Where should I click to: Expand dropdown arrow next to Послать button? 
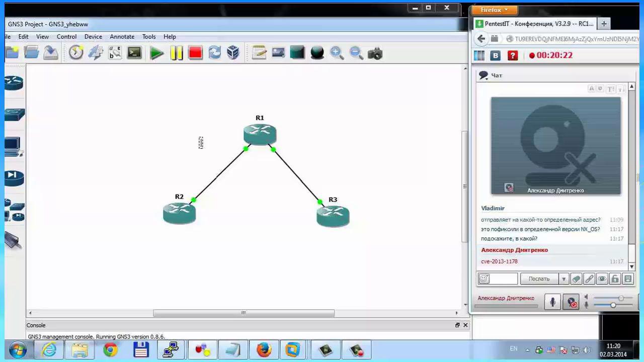coord(563,279)
